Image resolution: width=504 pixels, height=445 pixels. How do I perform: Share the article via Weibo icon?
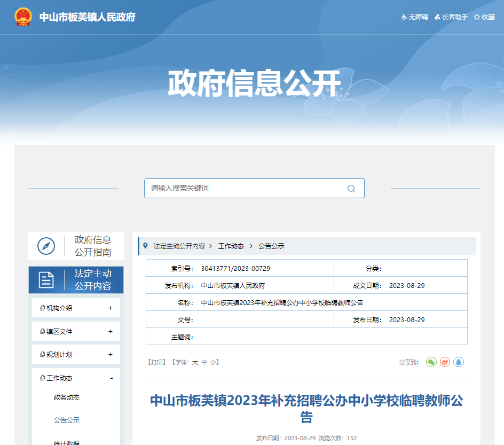tap(445, 362)
